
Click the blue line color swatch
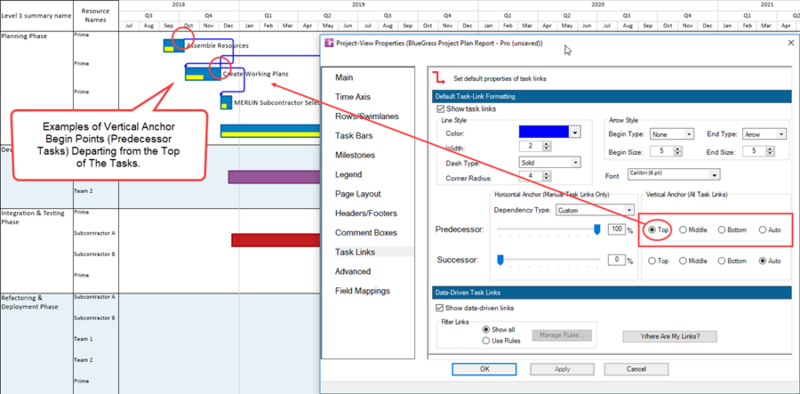[544, 133]
